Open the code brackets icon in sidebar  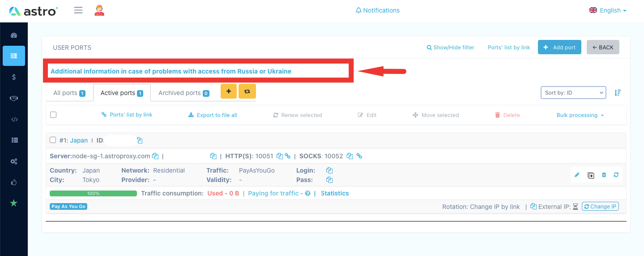[x=14, y=119]
